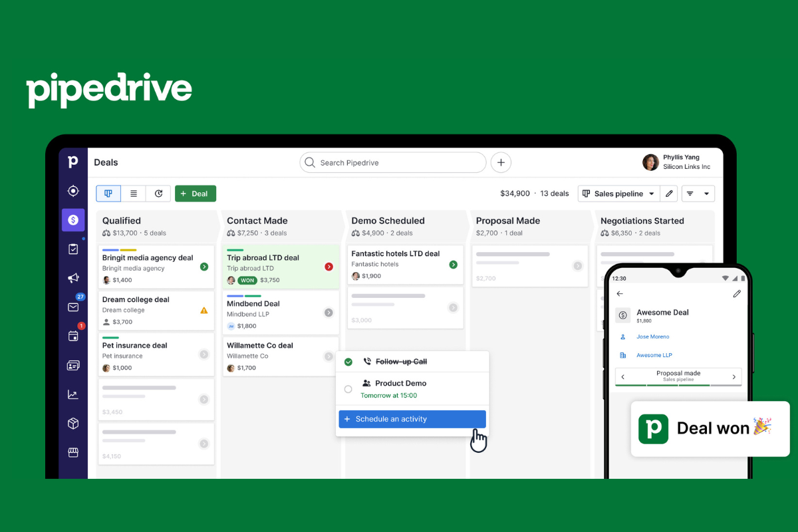Click the edit pipeline pencil icon
Image resolution: width=798 pixels, height=532 pixels.
point(670,194)
